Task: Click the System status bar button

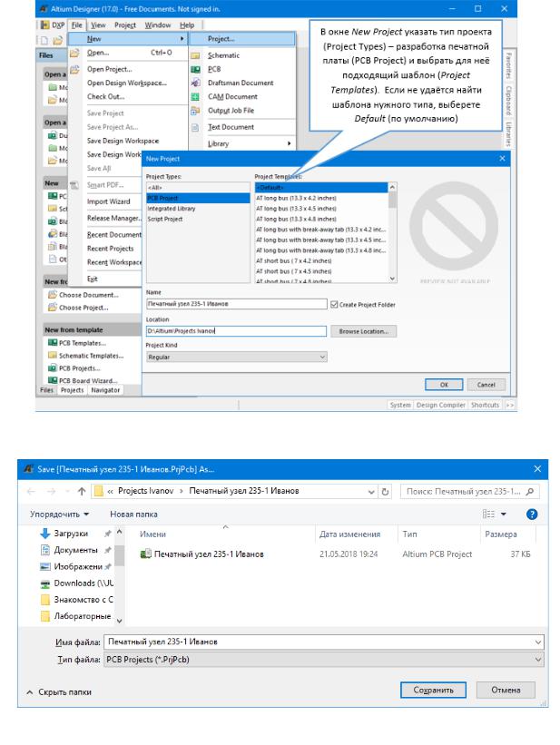Action: 400,405
